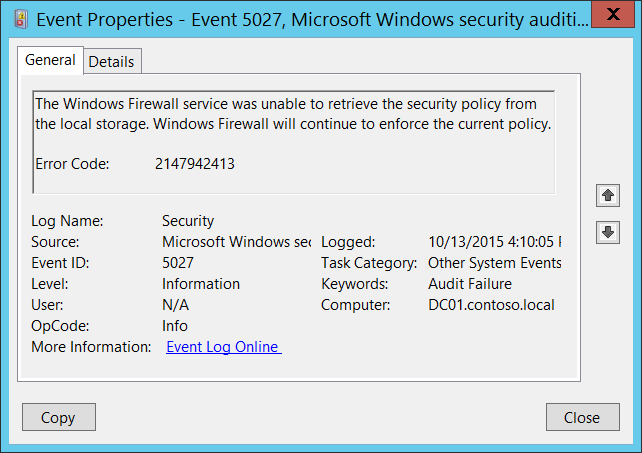
Task: Click the Level value Information
Action: pyautogui.click(x=201, y=284)
